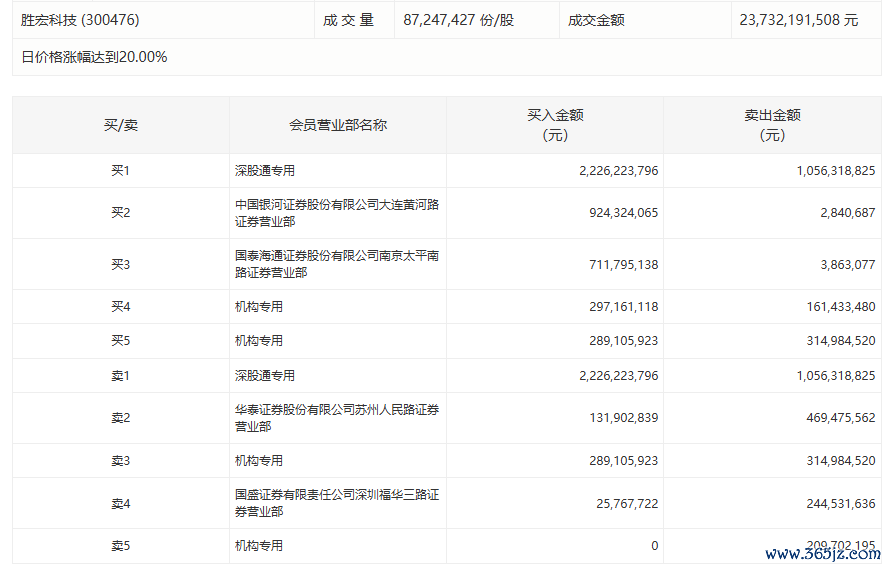Click the 会员营业部名称 column header
The height and width of the screenshot is (569, 888).
[338, 125]
